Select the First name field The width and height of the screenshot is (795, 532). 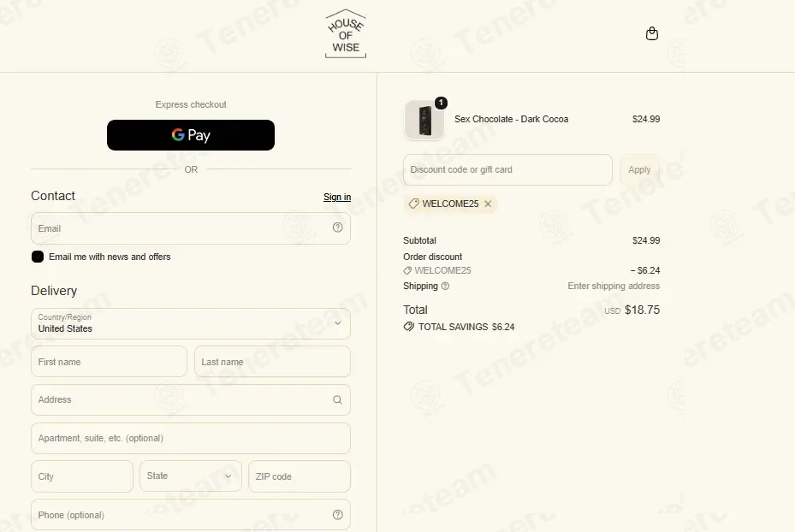pyautogui.click(x=109, y=362)
